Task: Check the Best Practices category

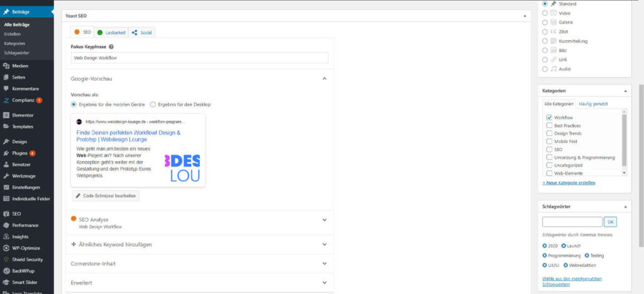Action: [549, 125]
